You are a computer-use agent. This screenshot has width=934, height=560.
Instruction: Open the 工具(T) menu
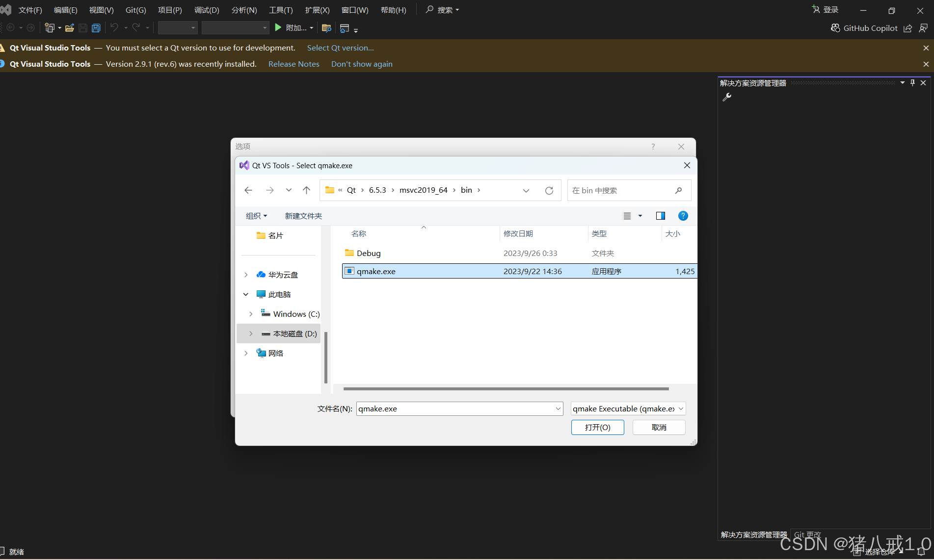tap(281, 10)
